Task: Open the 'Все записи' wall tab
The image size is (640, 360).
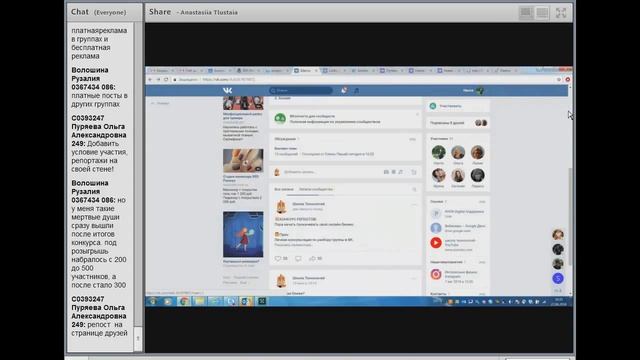Action: click(284, 189)
